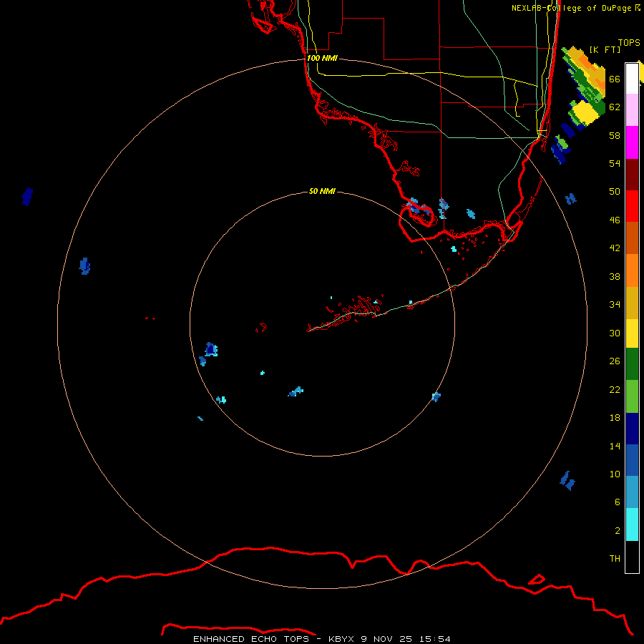Viewport: 644px width, 644px height.
Task: Select the white 66 kft legend swatch
Action: point(632,79)
